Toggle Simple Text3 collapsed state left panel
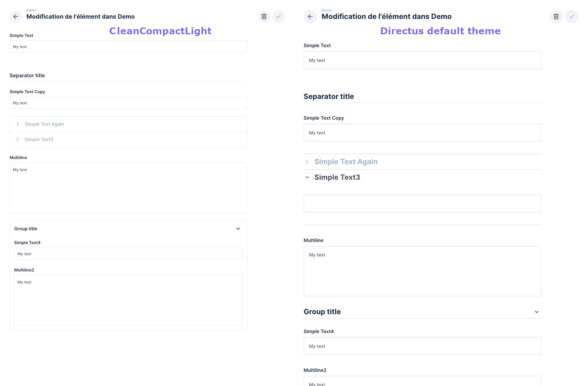 point(17,139)
